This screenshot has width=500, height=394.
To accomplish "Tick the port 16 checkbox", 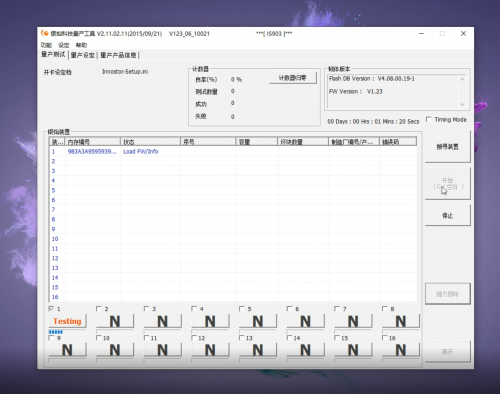I will tap(385, 338).
